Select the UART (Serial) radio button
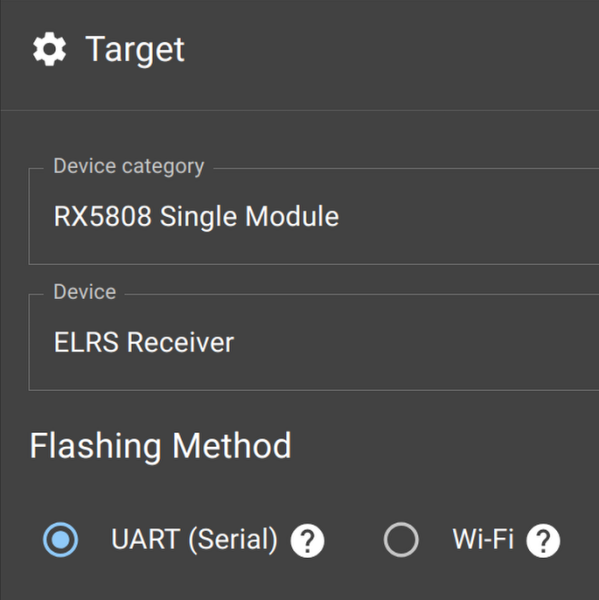599x600 pixels. click(x=60, y=540)
